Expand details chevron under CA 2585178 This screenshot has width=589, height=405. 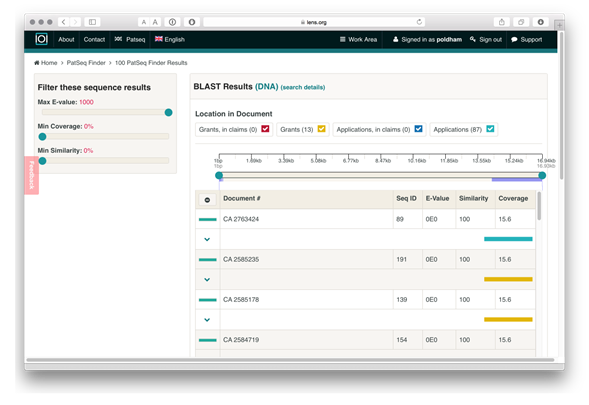[207, 320]
